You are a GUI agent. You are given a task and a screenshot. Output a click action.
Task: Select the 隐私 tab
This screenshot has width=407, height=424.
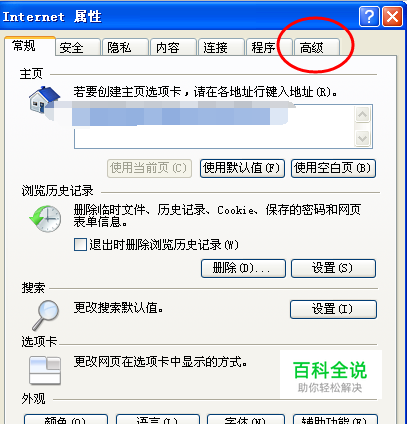(125, 47)
